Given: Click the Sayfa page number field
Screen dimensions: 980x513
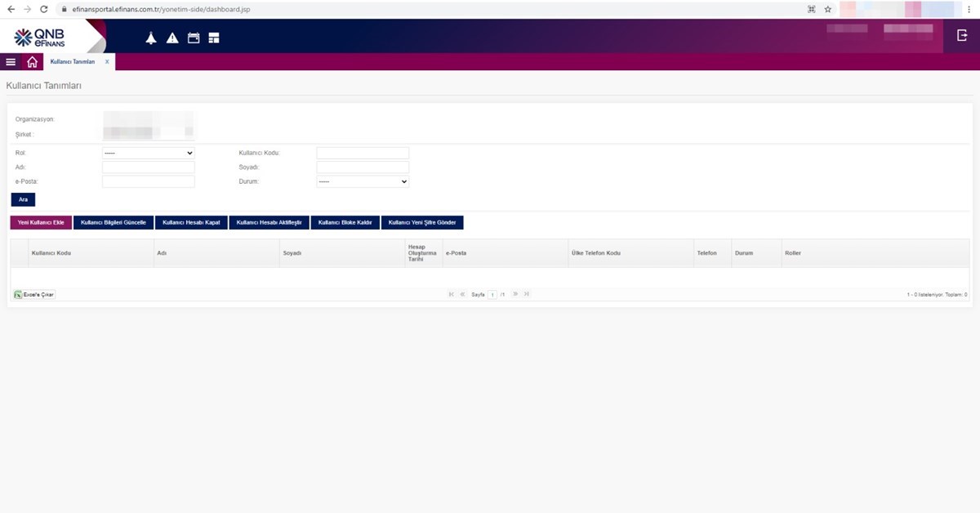Looking at the screenshot, I should (x=492, y=294).
